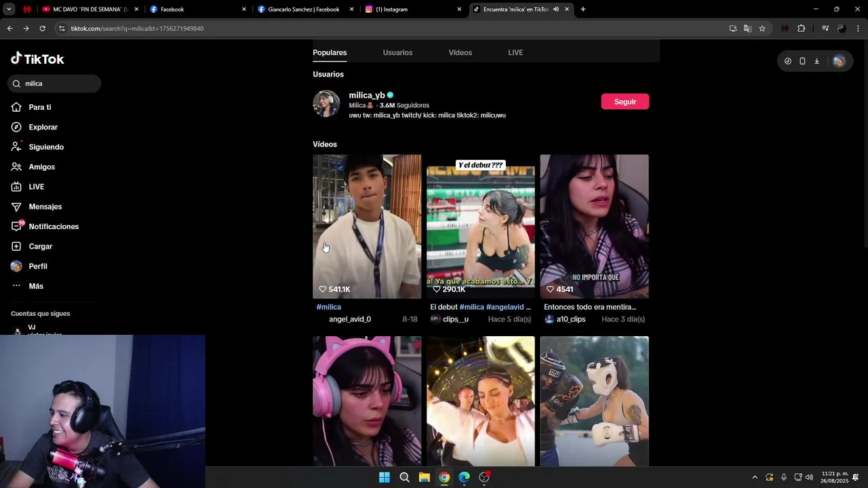Image resolution: width=868 pixels, height=488 pixels.
Task: Click the #milica hashtag under the first video
Action: [329, 307]
